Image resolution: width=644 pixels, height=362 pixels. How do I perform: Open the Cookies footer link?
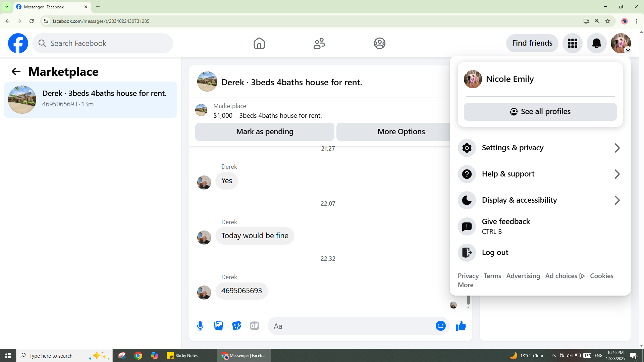[601, 276]
